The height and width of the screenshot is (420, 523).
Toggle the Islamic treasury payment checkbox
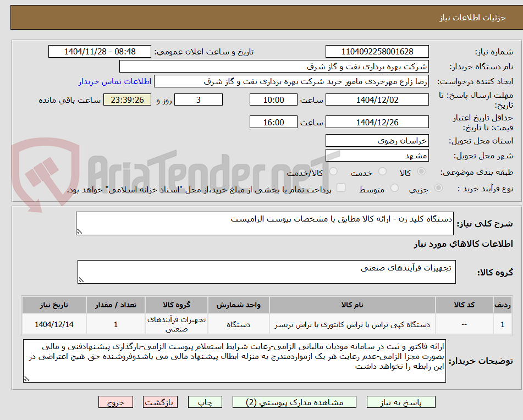tap(341, 188)
